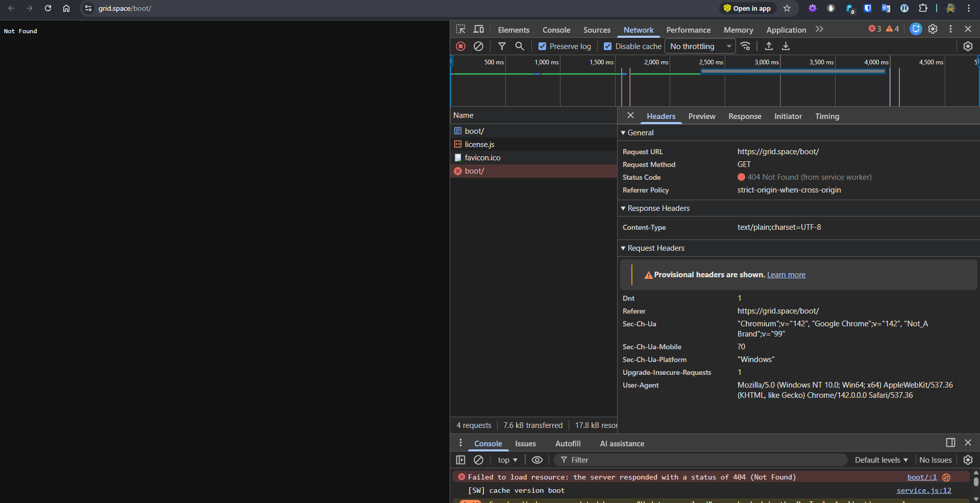Open the Default levels dropdown

(x=881, y=460)
